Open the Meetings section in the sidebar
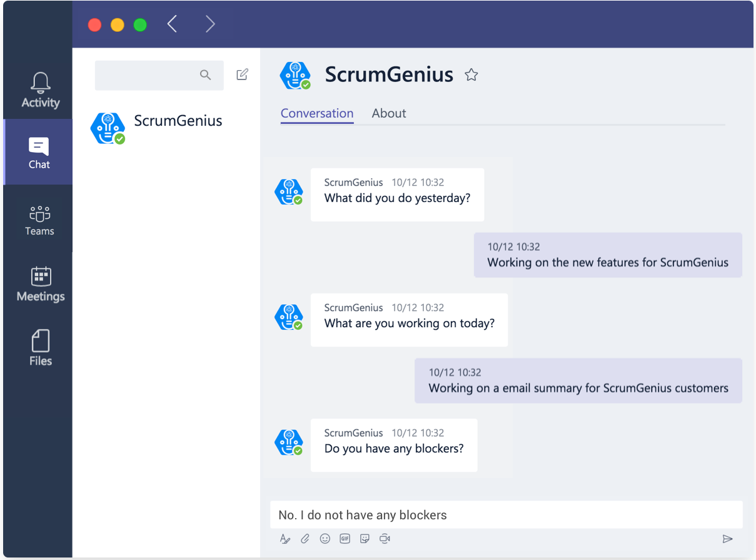 click(x=39, y=285)
